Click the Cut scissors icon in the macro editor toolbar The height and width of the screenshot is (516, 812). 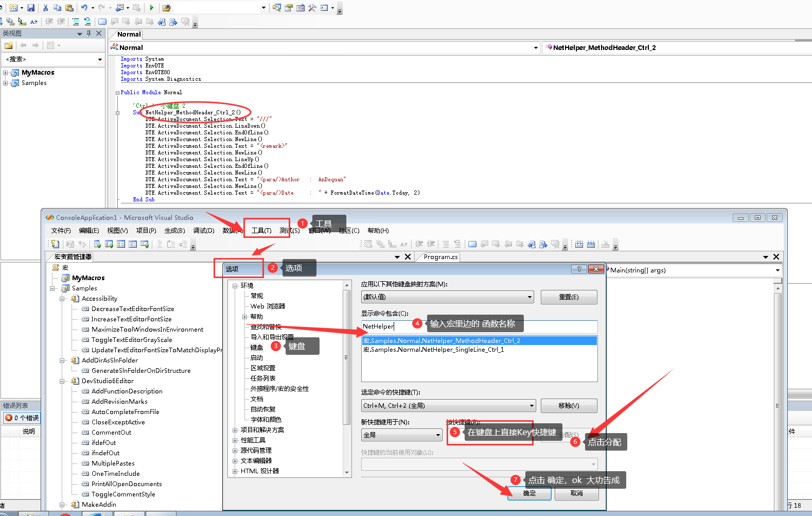point(45,8)
